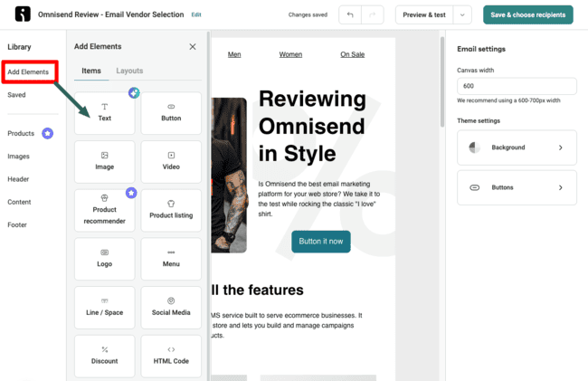Open Add Elements in Library

[x=28, y=71]
